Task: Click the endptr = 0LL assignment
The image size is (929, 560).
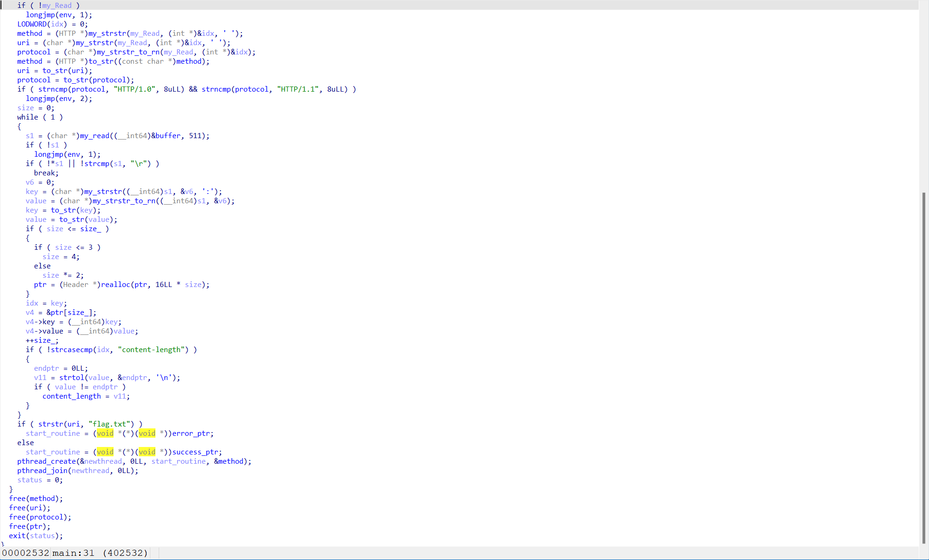Action: click(61, 368)
